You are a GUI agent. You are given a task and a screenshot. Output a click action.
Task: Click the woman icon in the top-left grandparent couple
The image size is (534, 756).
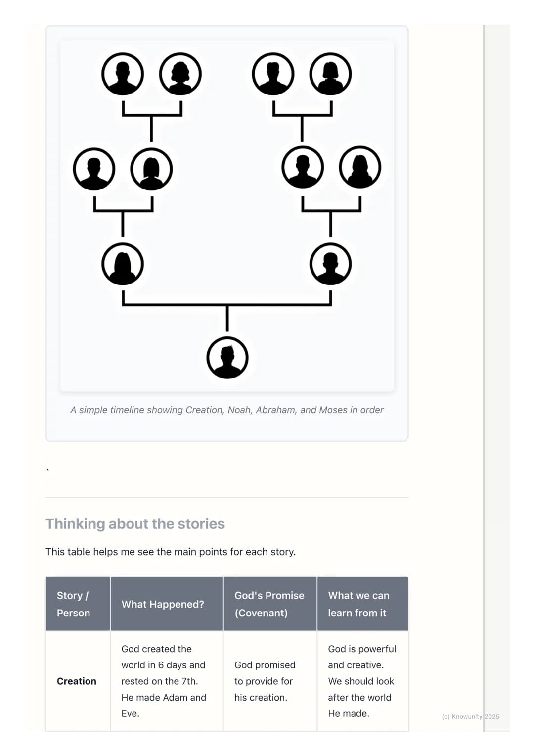tap(180, 74)
